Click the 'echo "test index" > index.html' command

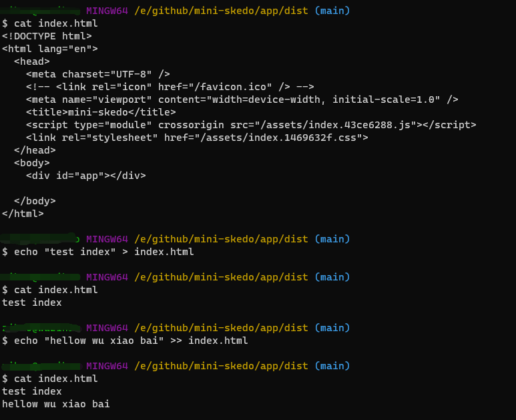point(104,252)
